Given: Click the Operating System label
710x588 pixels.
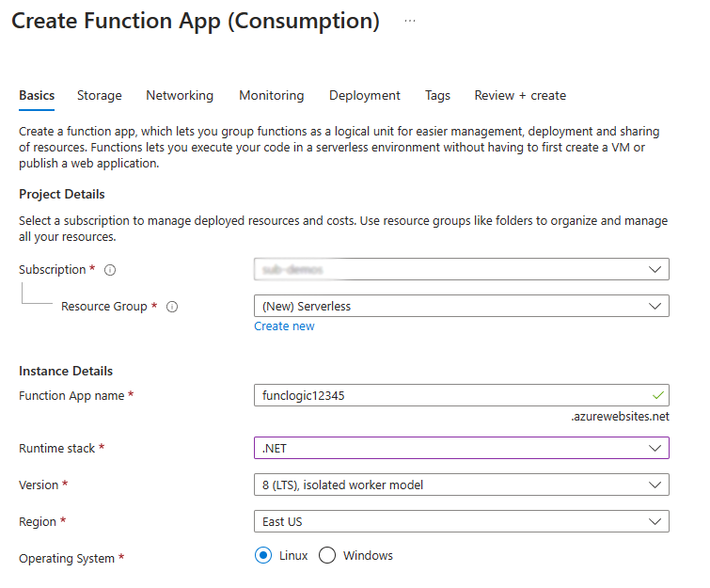Looking at the screenshot, I should [67, 559].
